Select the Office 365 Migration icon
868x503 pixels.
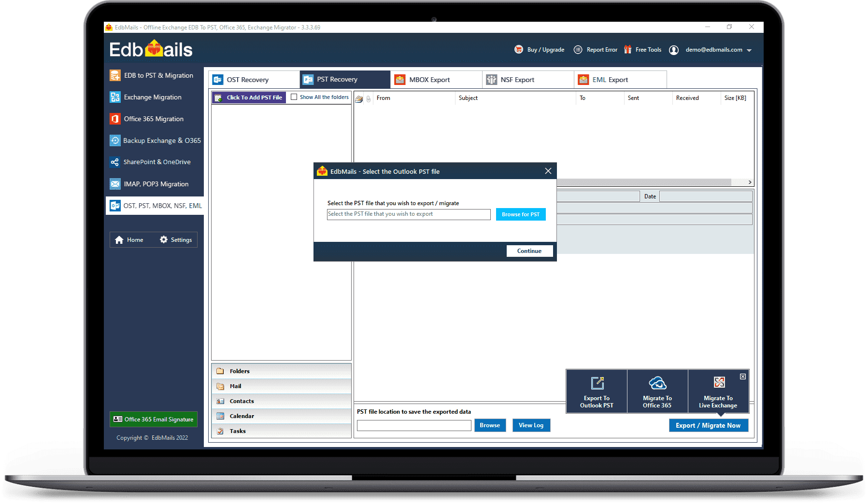click(x=115, y=119)
